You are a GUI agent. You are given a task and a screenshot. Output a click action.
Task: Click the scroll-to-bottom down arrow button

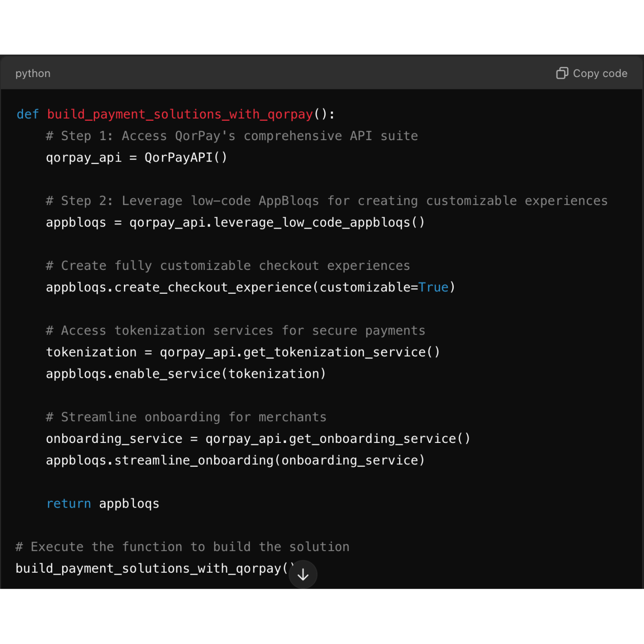pyautogui.click(x=303, y=574)
